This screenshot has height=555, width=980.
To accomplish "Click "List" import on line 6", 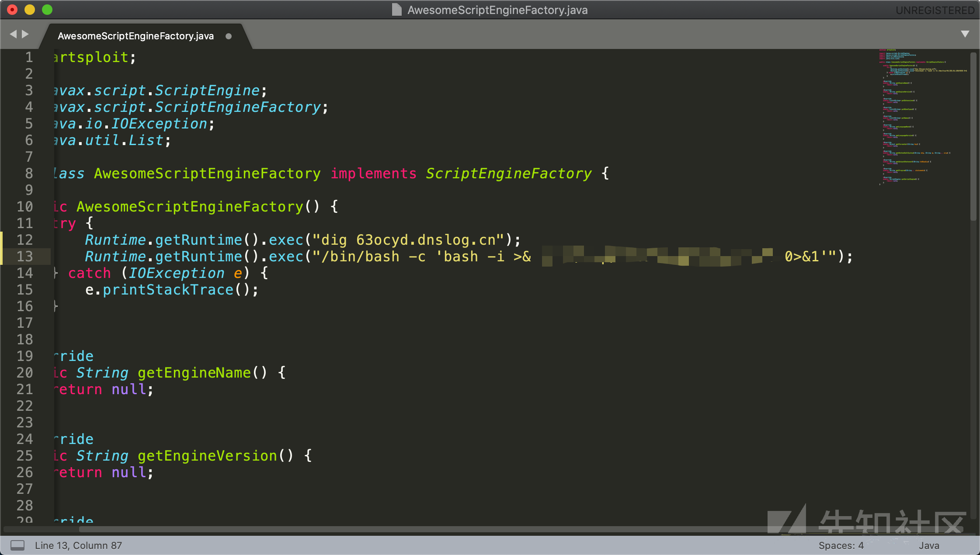I will (146, 140).
